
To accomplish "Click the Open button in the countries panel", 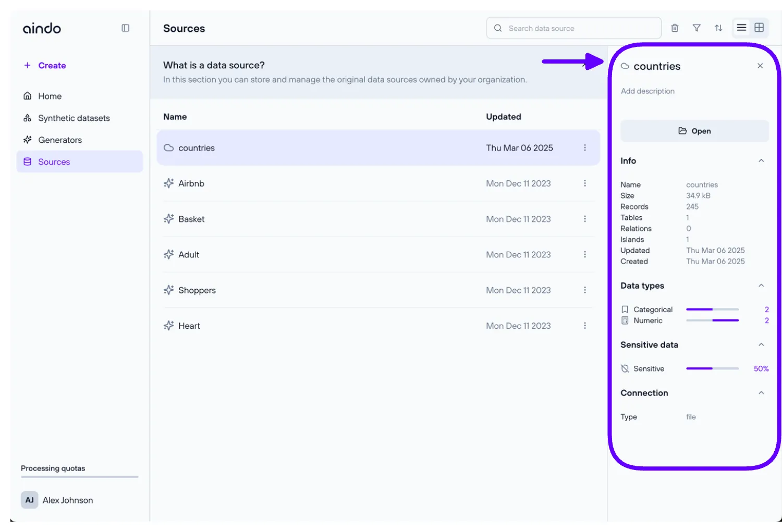I will pos(694,131).
